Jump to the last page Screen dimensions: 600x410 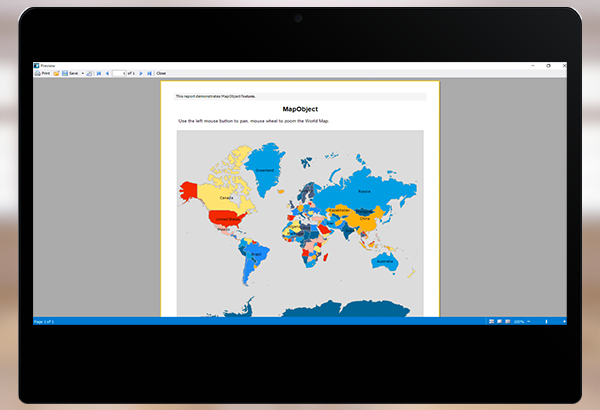pos(149,73)
